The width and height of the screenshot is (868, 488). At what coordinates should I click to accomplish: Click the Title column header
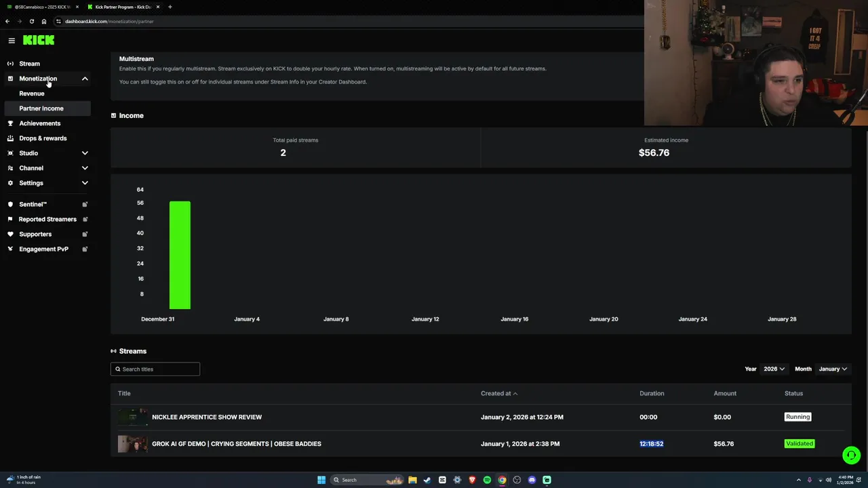pos(124,393)
